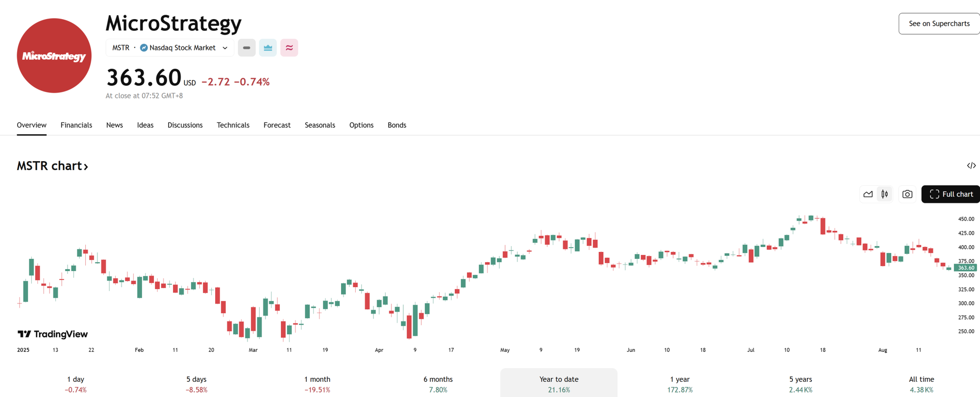Click the Nasdaq exchange logo icon
The width and height of the screenshot is (980, 397).
144,48
